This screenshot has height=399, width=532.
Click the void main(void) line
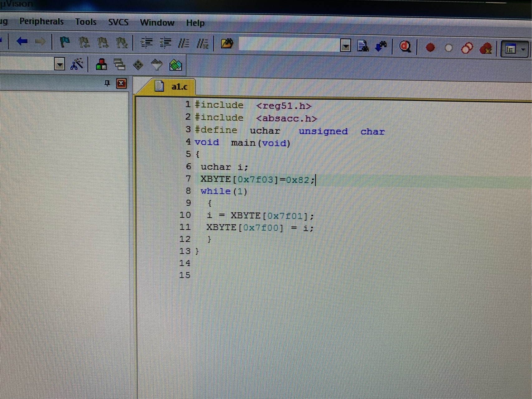(x=242, y=143)
